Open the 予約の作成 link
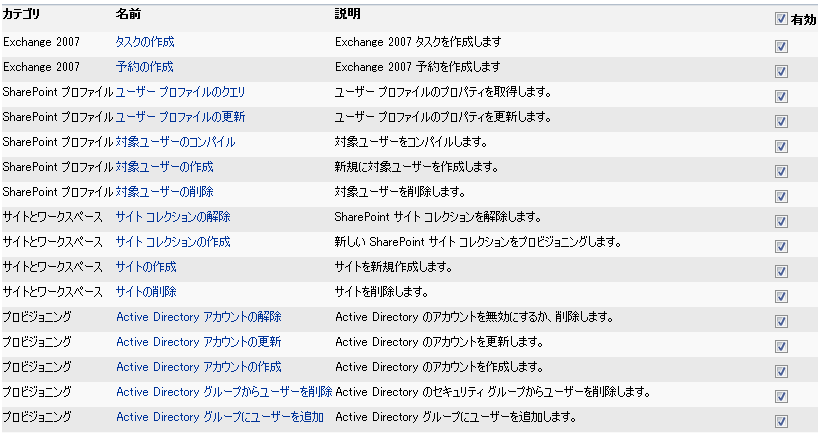The image size is (818, 433). pyautogui.click(x=144, y=67)
